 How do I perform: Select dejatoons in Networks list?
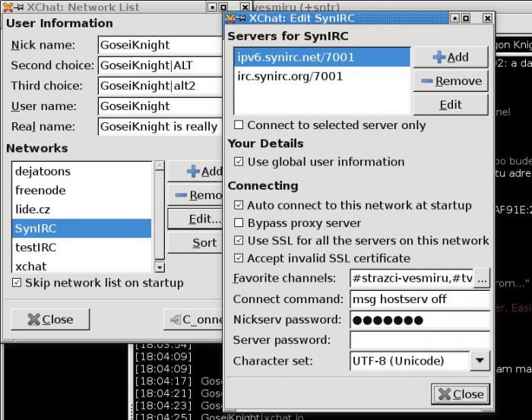coord(82,171)
